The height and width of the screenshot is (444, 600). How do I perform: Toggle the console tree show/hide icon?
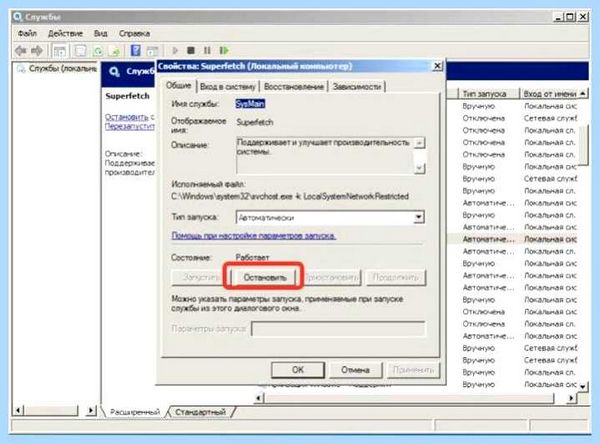click(x=60, y=51)
